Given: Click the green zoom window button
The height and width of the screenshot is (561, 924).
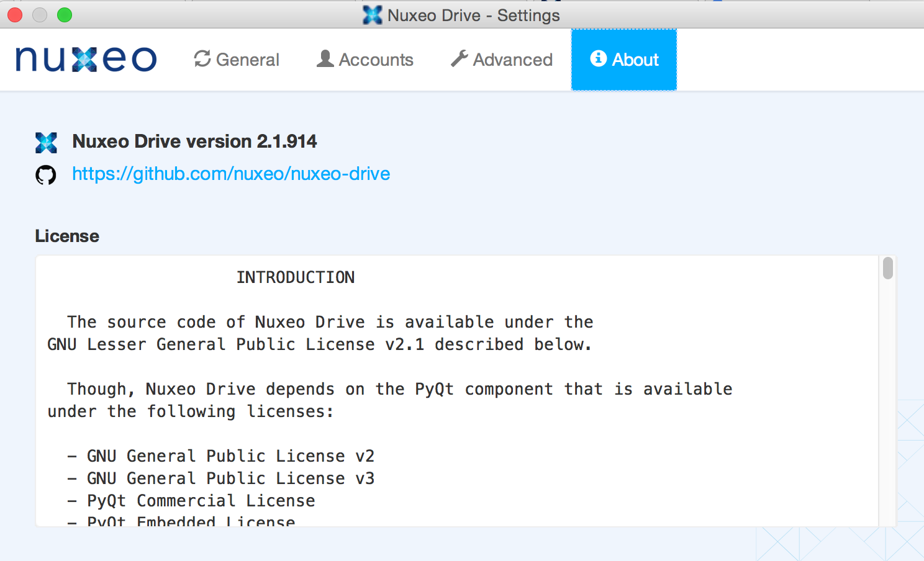Looking at the screenshot, I should [65, 15].
